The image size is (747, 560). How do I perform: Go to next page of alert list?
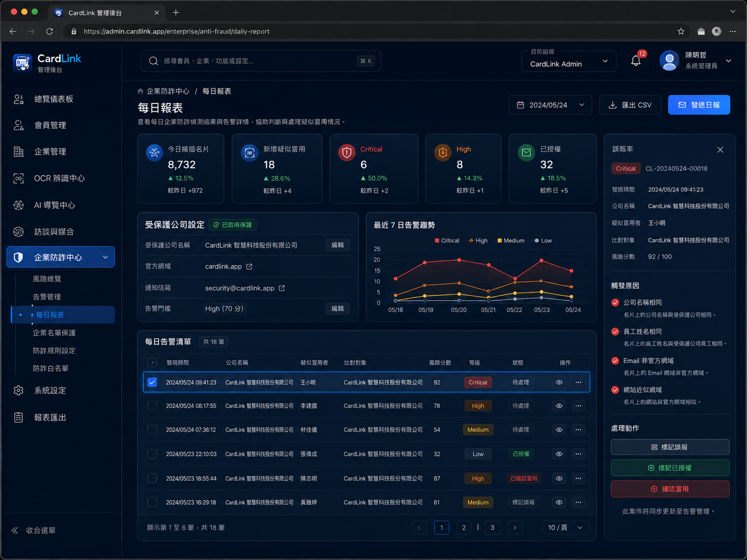coord(514,528)
